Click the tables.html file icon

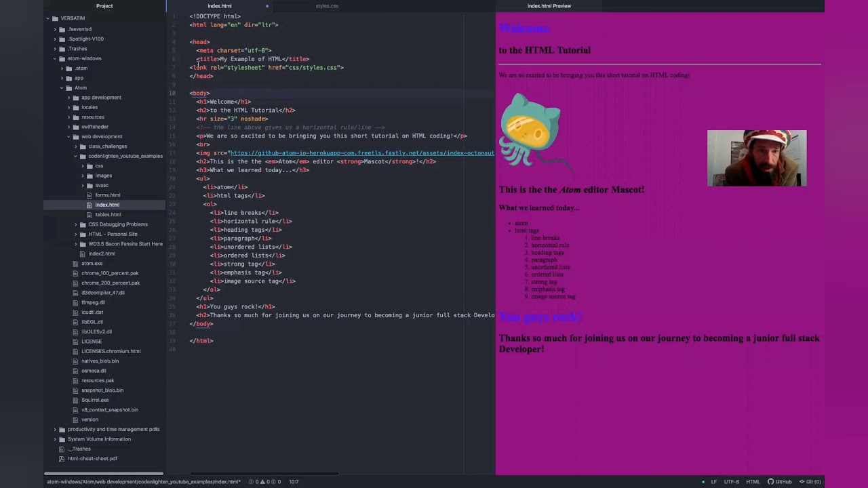pyautogui.click(x=90, y=215)
